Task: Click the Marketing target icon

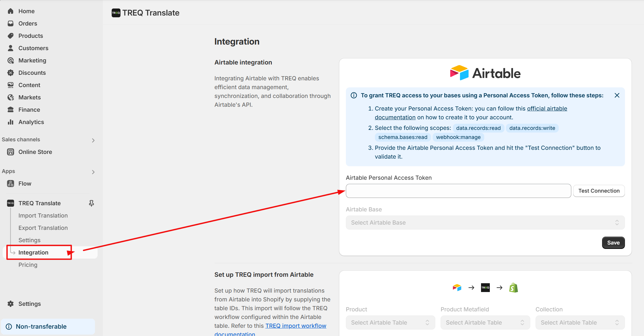Action: pos(11,60)
